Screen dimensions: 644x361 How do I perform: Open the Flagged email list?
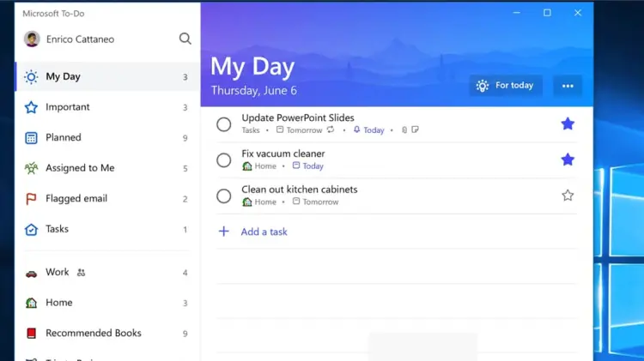pyautogui.click(x=75, y=199)
